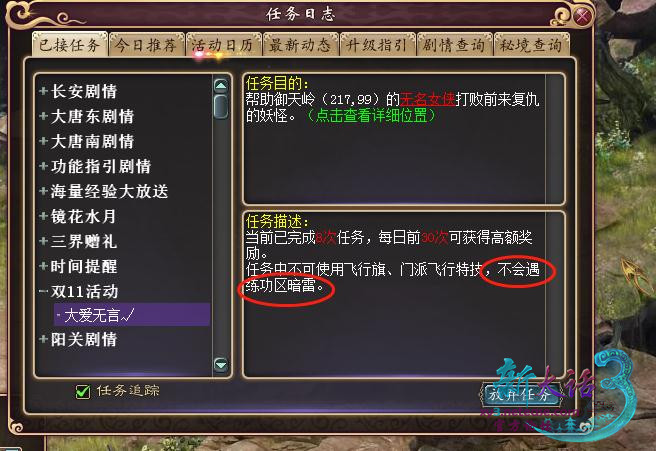Click the green 点击查看详细位置 link
656x451 pixels.
[371, 115]
